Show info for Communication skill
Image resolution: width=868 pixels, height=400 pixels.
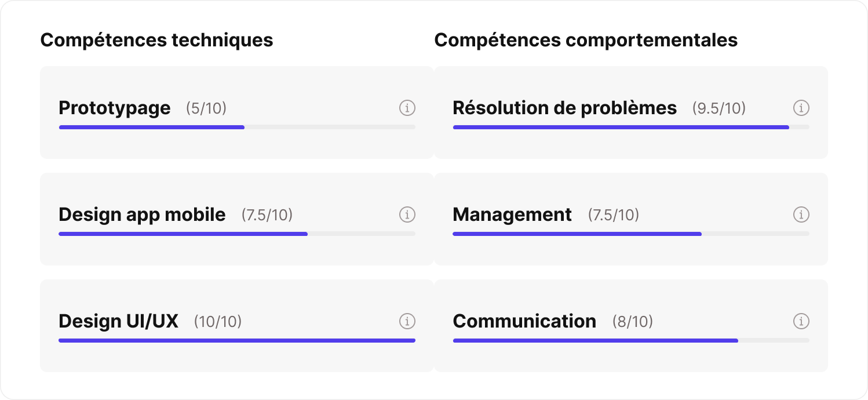(801, 321)
